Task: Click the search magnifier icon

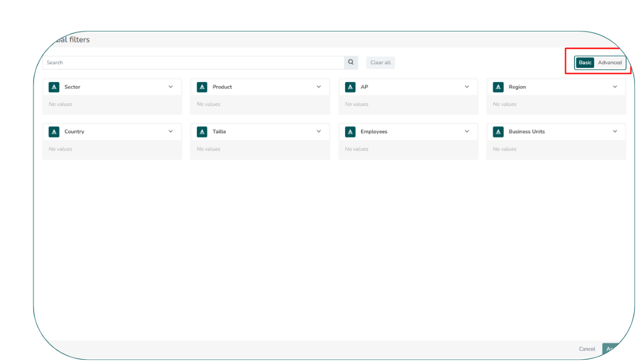Action: (x=350, y=62)
